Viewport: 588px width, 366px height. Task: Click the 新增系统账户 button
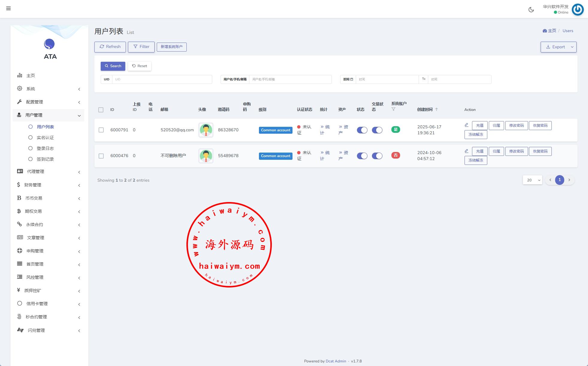[171, 47]
